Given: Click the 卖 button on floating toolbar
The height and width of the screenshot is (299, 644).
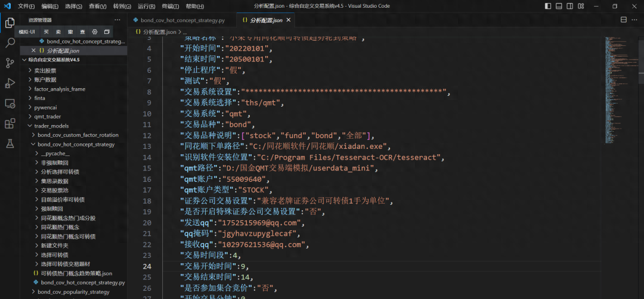Looking at the screenshot, I should (58, 32).
